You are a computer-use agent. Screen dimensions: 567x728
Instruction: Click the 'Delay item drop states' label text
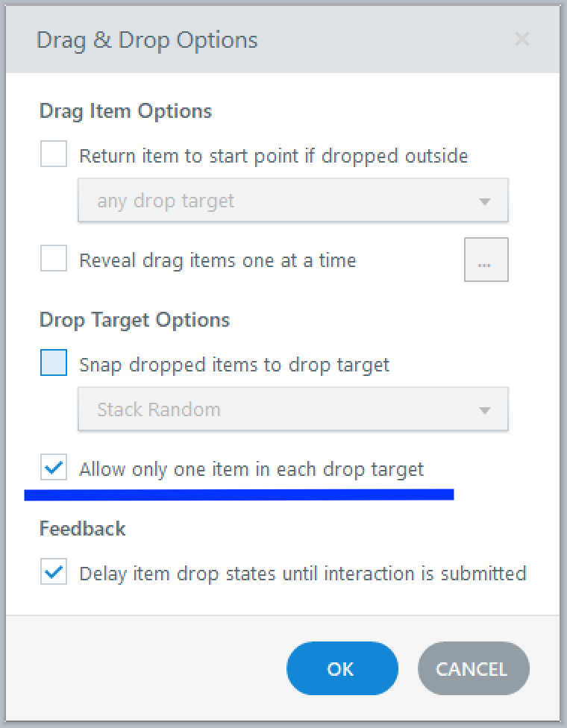point(302,574)
